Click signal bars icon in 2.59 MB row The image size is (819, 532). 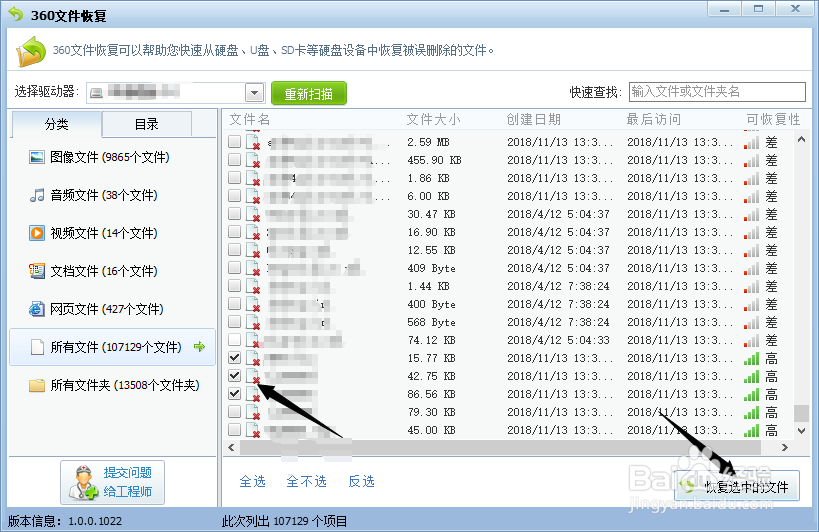point(751,143)
